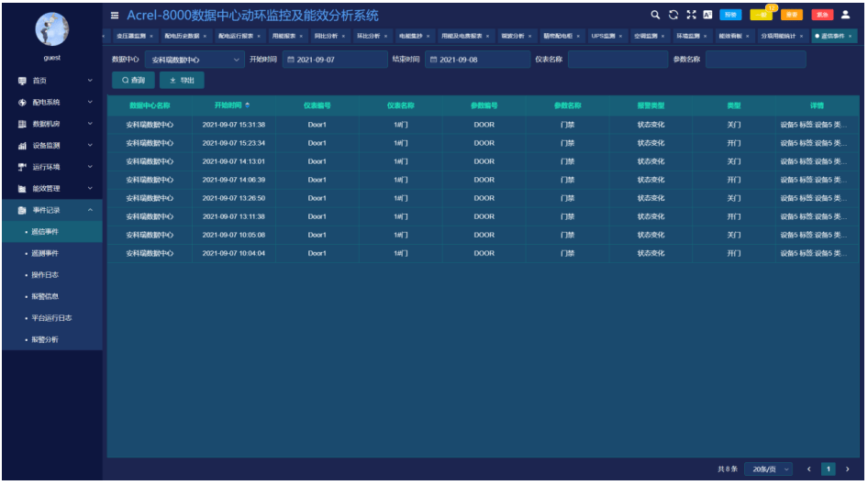Click the 仪表名称 input field
Screen dimensions: 868x485
pos(617,60)
